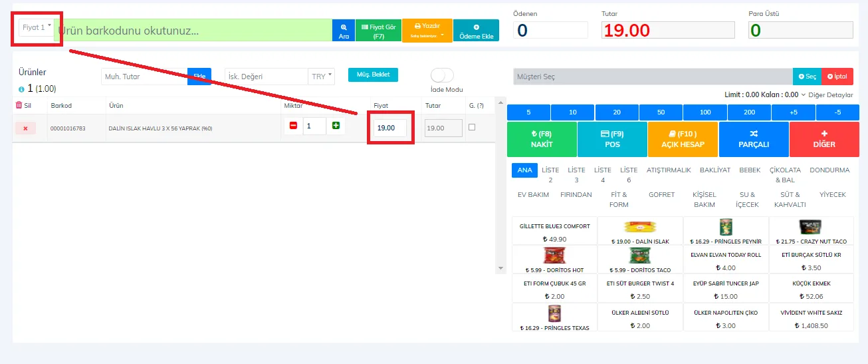The image size is (868, 364).
Task: Pay with (F8) NAKİT cash button
Action: pos(542,139)
